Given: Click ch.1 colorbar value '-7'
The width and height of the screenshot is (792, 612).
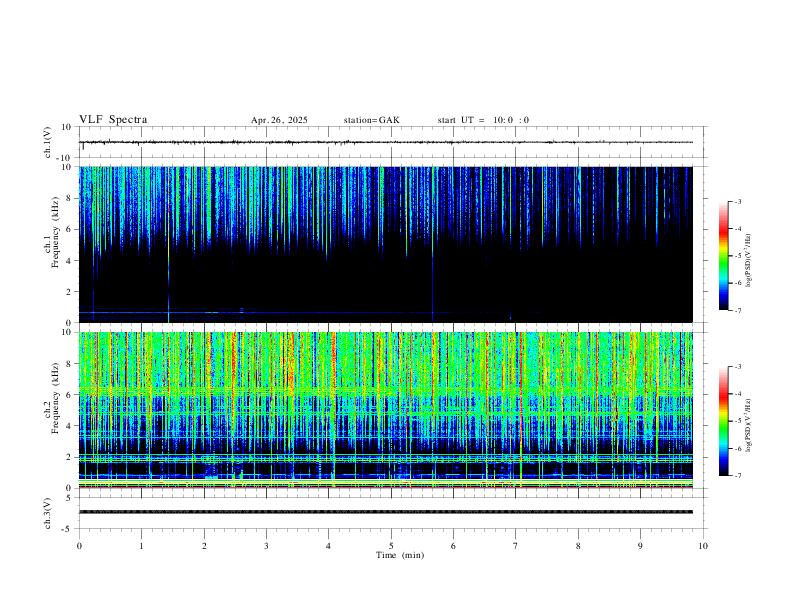Looking at the screenshot, I should (737, 311).
